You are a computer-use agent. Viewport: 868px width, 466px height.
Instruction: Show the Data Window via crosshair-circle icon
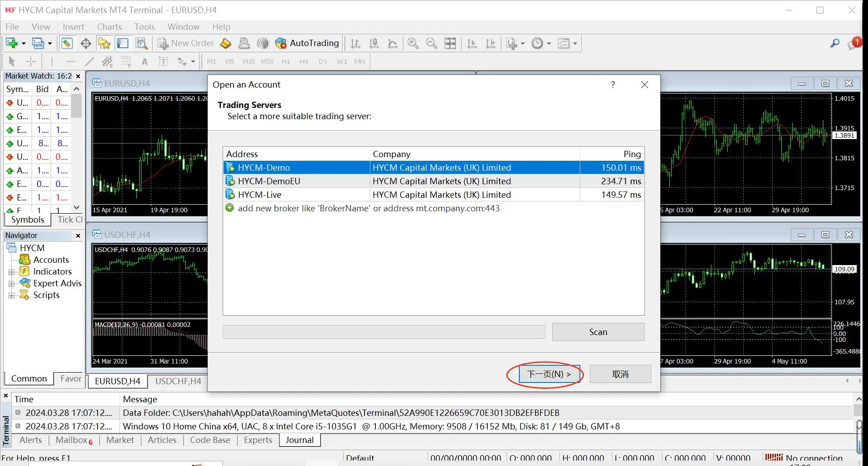(86, 43)
